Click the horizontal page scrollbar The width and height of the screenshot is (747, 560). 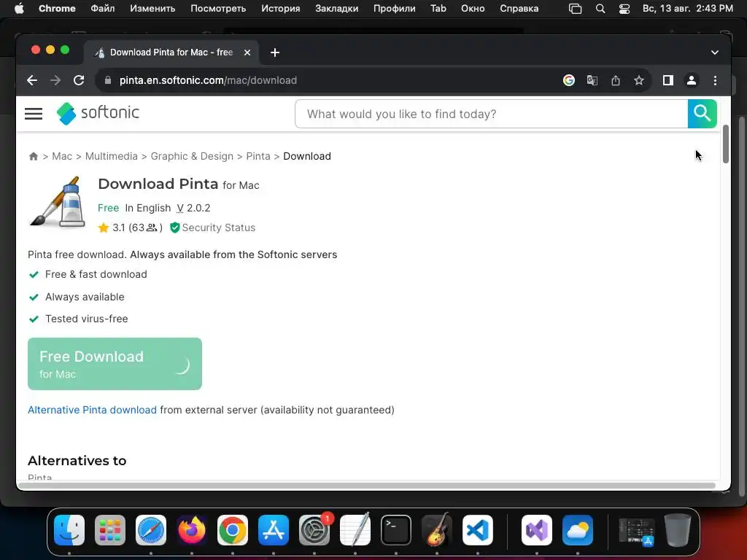point(366,486)
